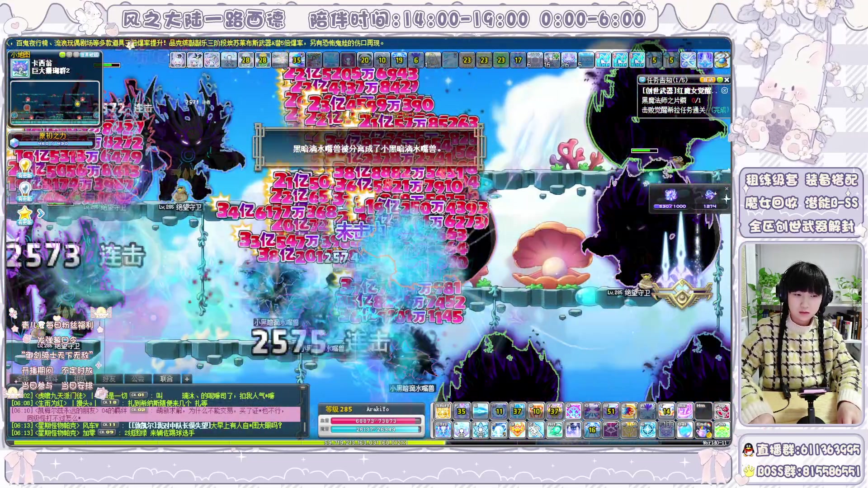Click the blue MP bar 26137/26949
Viewport: 868px width, 488px height.
pyautogui.click(x=376, y=429)
